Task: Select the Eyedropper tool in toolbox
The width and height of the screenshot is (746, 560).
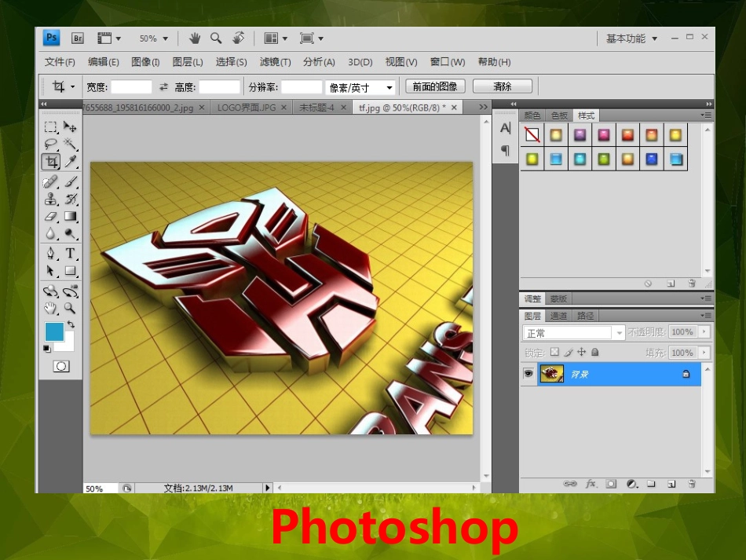Action: coord(71,162)
